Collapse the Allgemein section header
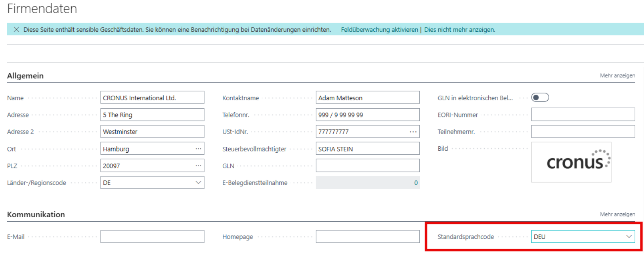644x253 pixels. (25, 76)
